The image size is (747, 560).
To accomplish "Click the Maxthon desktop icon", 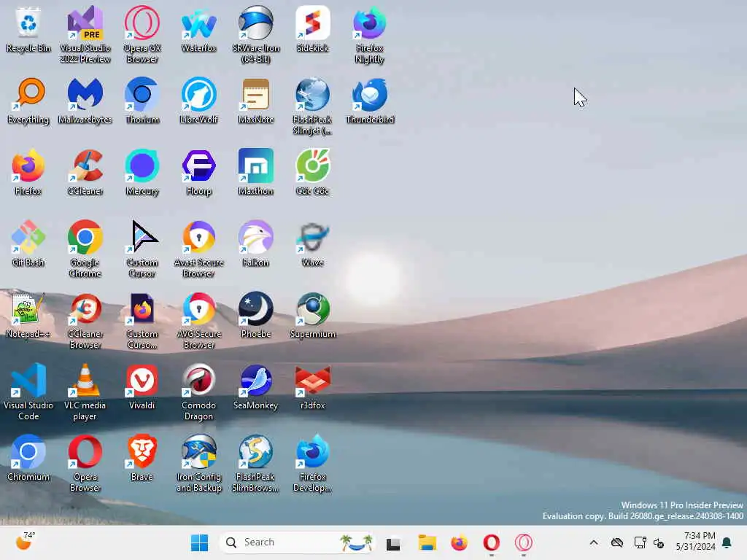I will [x=256, y=173].
